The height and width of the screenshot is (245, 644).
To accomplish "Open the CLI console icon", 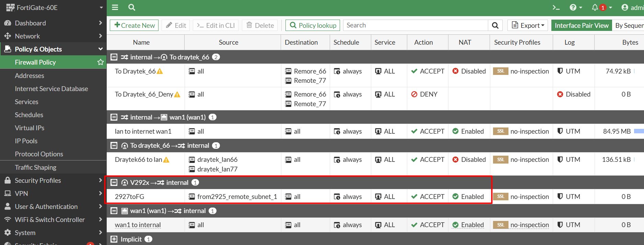I will 556,8.
